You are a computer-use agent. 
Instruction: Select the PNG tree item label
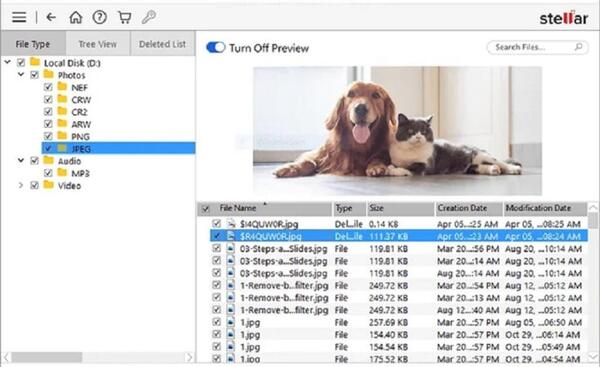pos(80,137)
